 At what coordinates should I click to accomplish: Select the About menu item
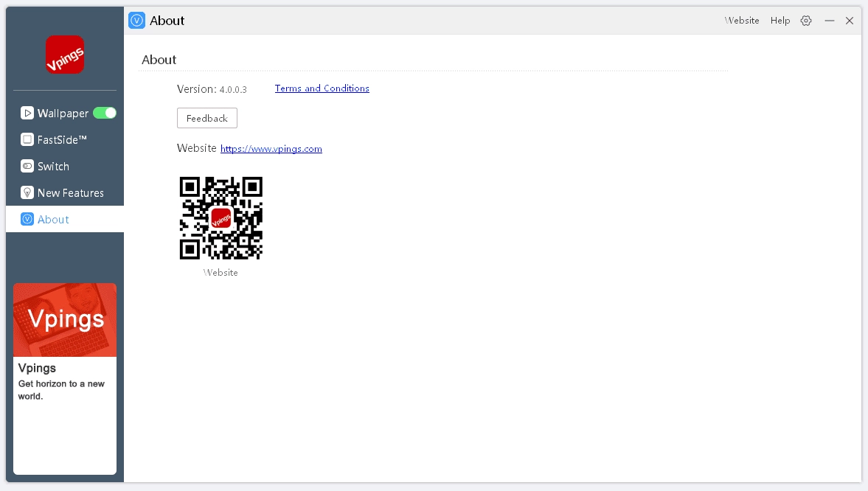(65, 219)
